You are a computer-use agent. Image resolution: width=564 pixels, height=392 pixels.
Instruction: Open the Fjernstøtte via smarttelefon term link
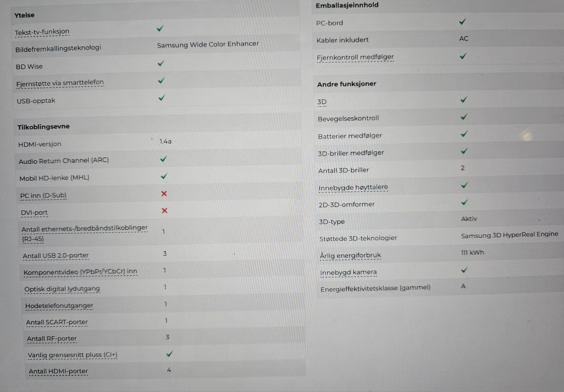click(x=60, y=83)
